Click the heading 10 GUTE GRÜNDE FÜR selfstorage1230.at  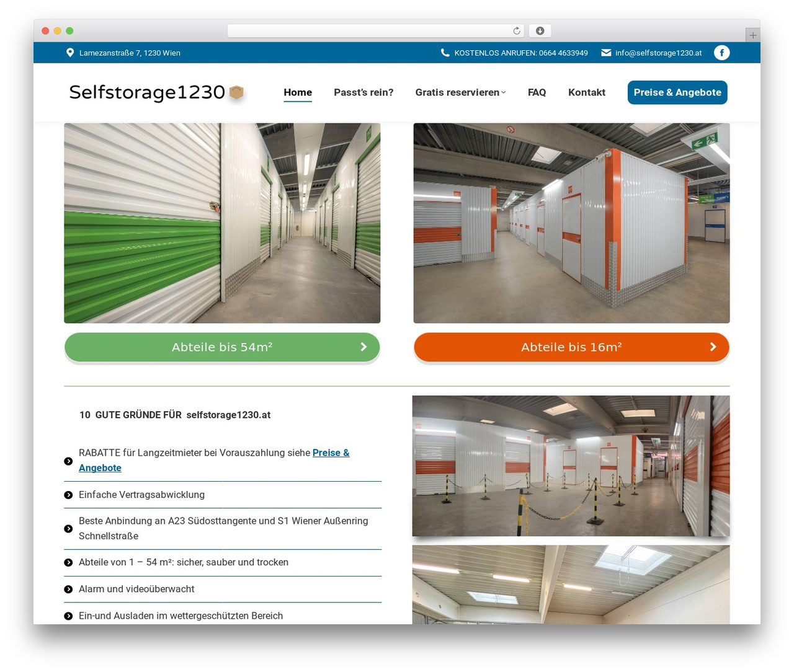(175, 415)
